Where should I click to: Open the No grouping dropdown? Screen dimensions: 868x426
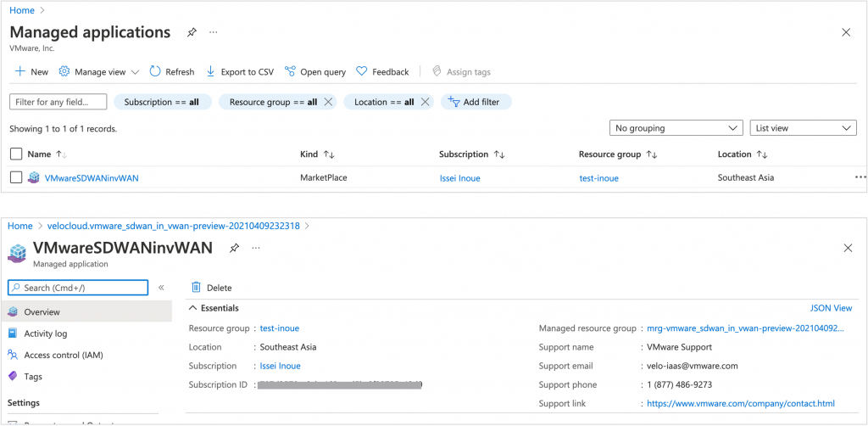tap(676, 128)
